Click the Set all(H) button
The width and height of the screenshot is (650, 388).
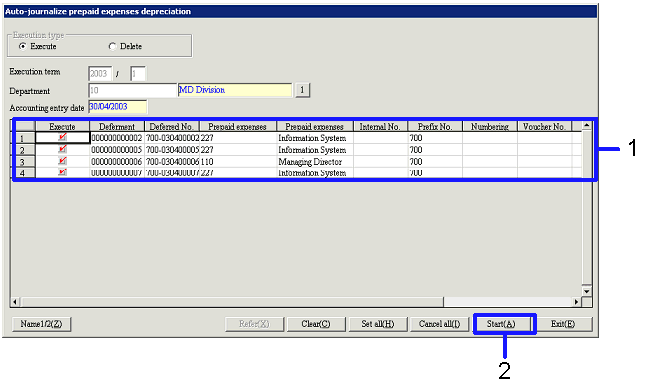(x=378, y=324)
